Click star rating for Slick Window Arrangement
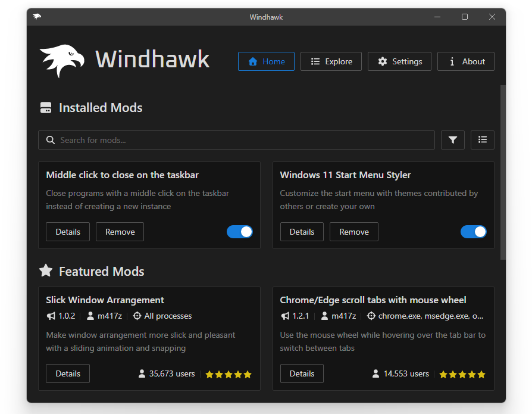The width and height of the screenshot is (532, 414). tap(229, 375)
